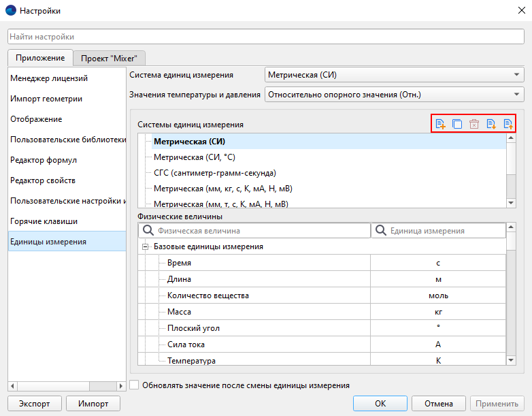Enable Обновлять значение после смены единицы измерения
Screen dimensions: 532x416
(x=134, y=385)
